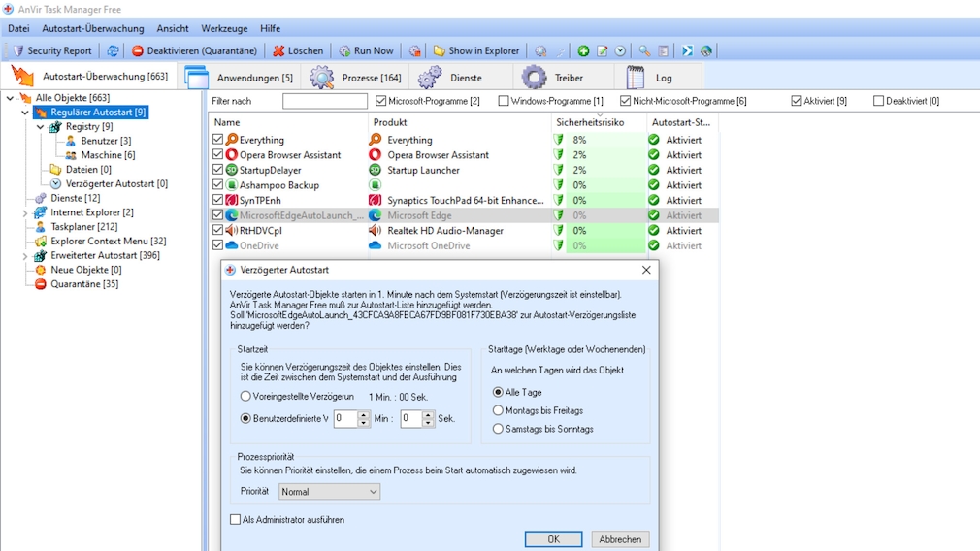The width and height of the screenshot is (980, 551).
Task: Open the Security Report
Action: coord(52,50)
